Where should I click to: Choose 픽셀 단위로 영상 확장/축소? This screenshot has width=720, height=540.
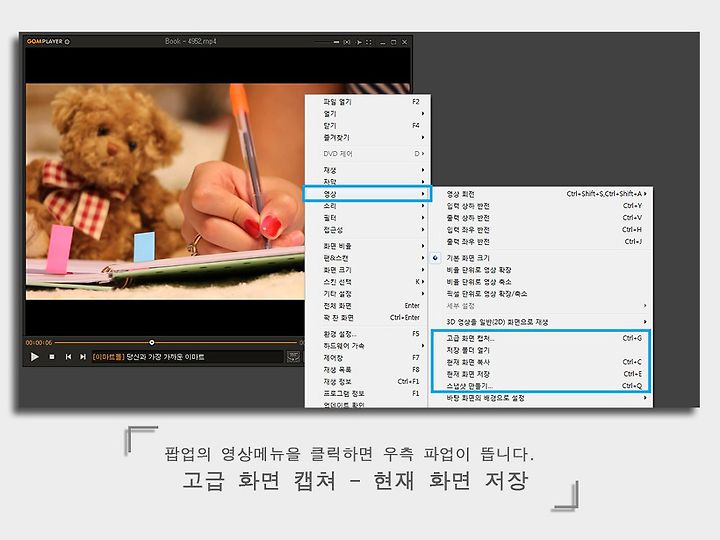point(540,294)
